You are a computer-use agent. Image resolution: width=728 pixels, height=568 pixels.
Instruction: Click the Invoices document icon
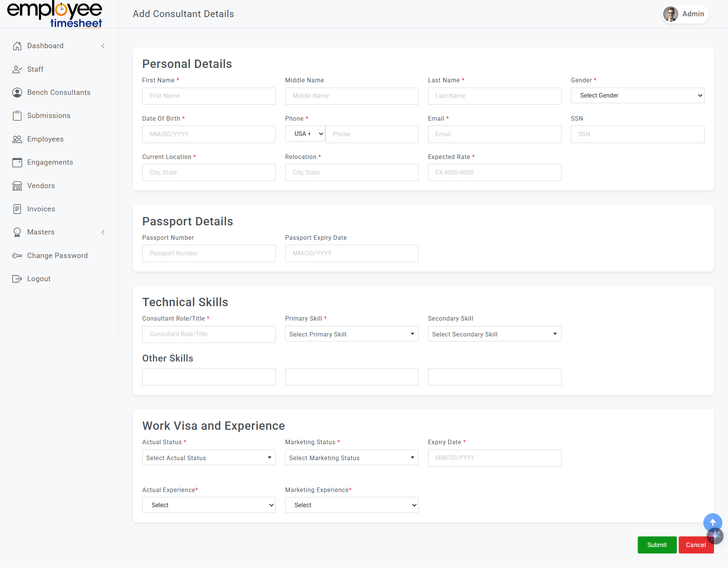[x=17, y=209]
